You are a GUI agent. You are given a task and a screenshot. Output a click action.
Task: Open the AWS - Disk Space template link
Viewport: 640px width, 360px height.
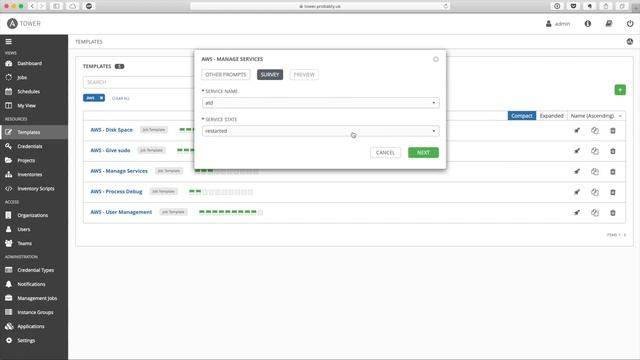111,130
